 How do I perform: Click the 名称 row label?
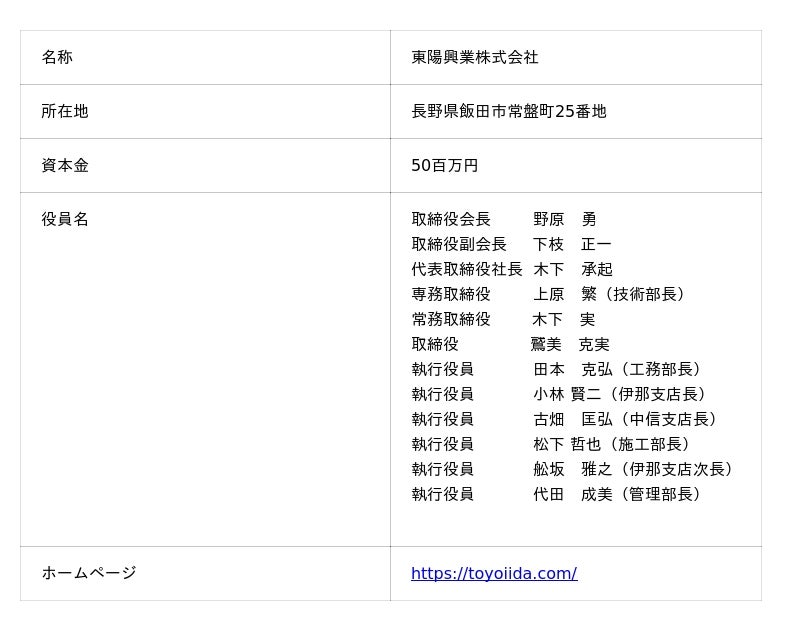(x=57, y=57)
